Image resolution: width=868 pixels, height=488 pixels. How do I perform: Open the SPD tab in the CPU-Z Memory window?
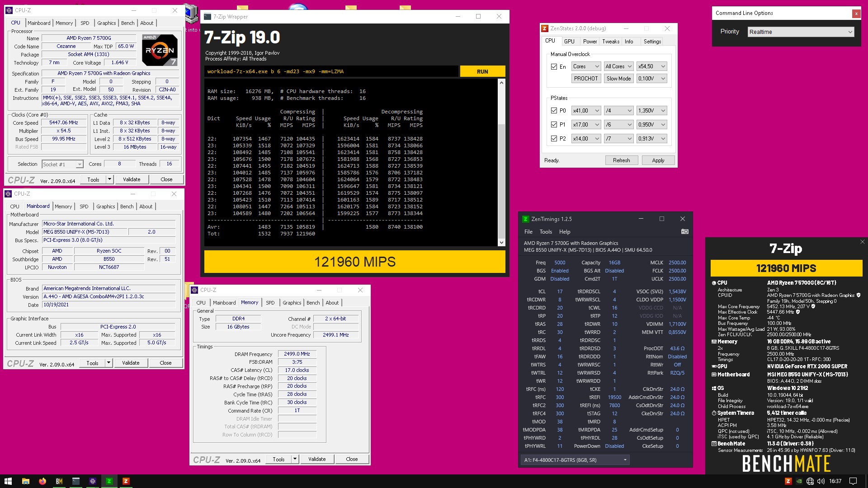[x=270, y=303]
